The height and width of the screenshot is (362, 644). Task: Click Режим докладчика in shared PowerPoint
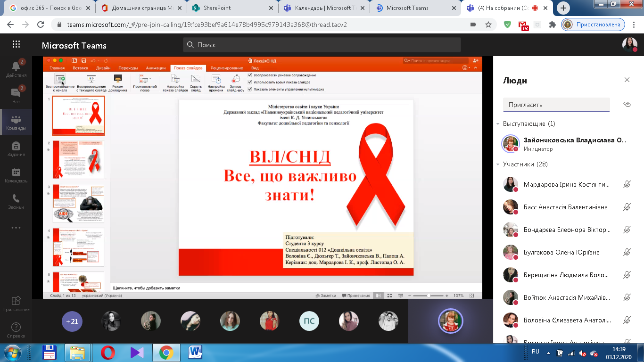[118, 82]
